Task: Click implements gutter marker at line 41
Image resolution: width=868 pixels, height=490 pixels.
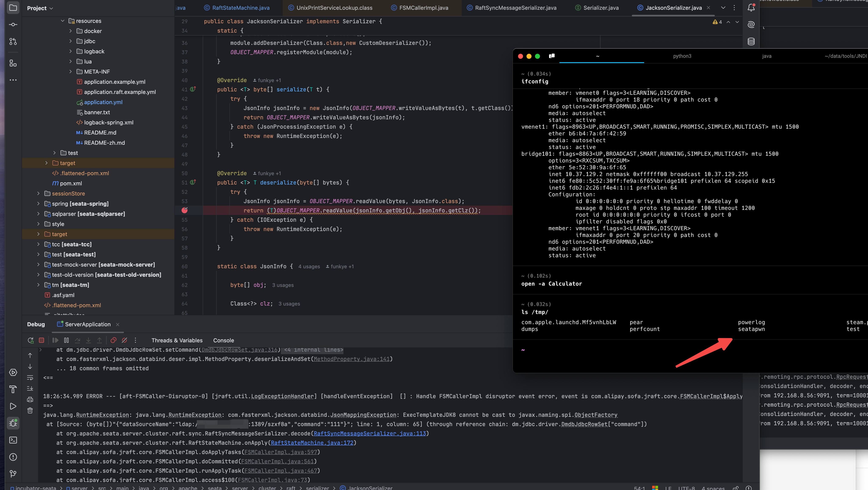Action: (193, 89)
